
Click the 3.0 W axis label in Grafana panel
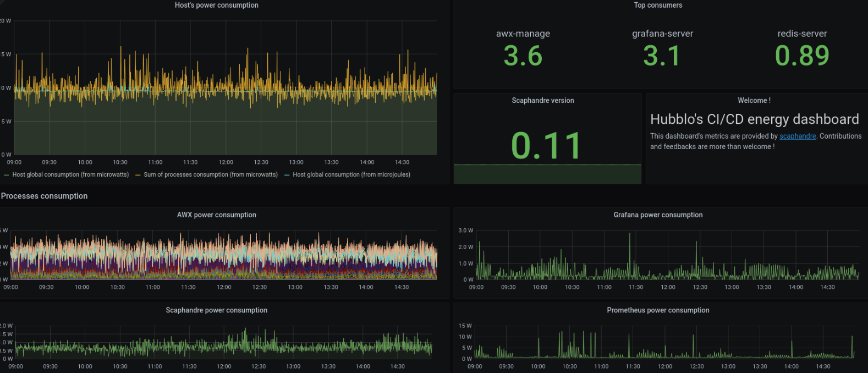pos(466,231)
